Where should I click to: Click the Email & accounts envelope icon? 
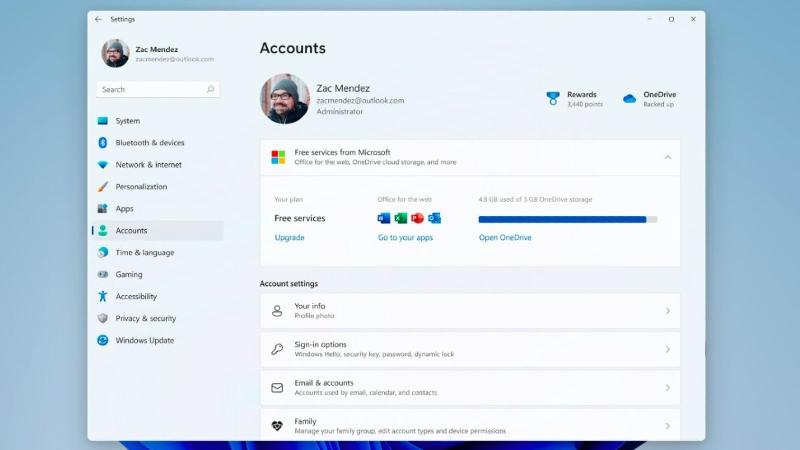coord(277,388)
